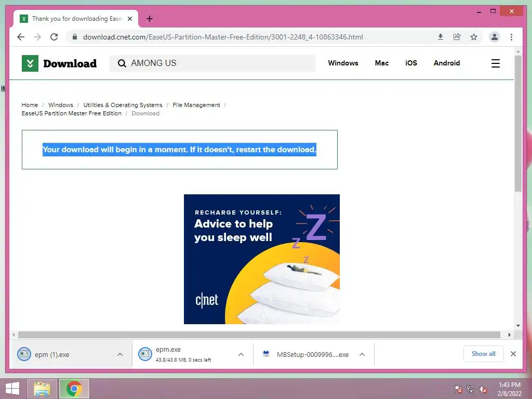
Task: Click the vertical scrollbar down arrow
Action: (x=518, y=326)
